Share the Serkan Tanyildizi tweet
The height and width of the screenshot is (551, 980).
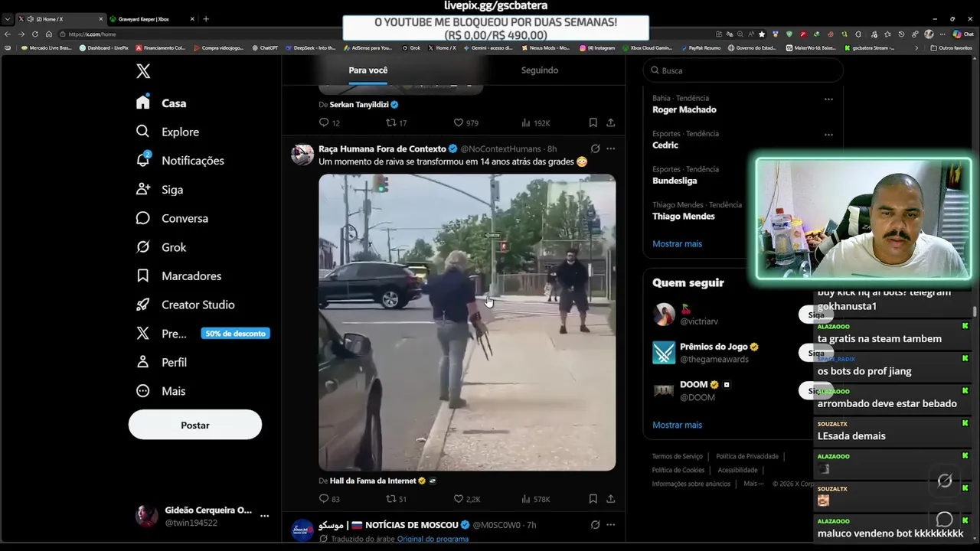[610, 122]
